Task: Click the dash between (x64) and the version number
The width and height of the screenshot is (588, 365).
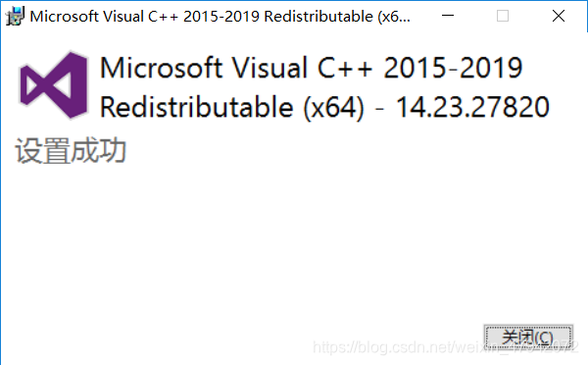Action: tap(379, 109)
